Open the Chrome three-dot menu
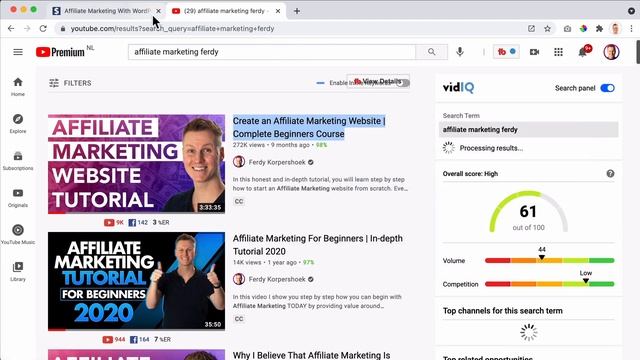640x360 pixels. (x=631, y=29)
